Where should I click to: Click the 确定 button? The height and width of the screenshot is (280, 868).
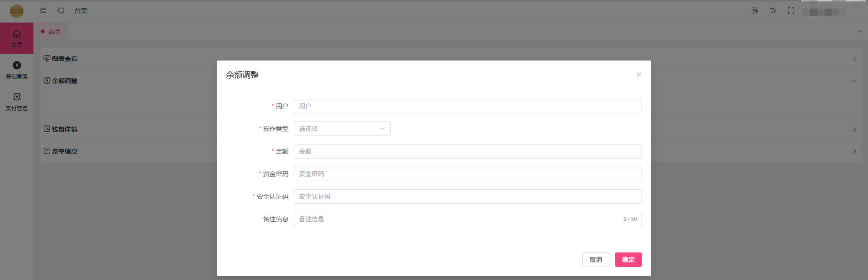coord(628,260)
